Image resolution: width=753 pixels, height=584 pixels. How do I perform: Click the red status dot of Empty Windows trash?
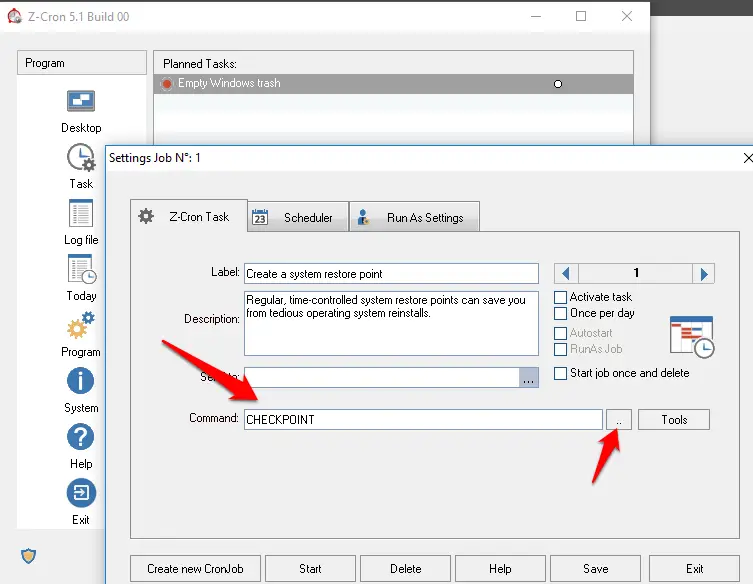[166, 84]
